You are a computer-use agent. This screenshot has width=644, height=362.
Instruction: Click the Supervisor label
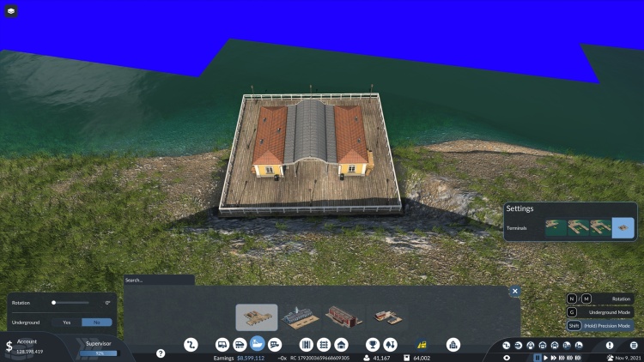click(99, 343)
